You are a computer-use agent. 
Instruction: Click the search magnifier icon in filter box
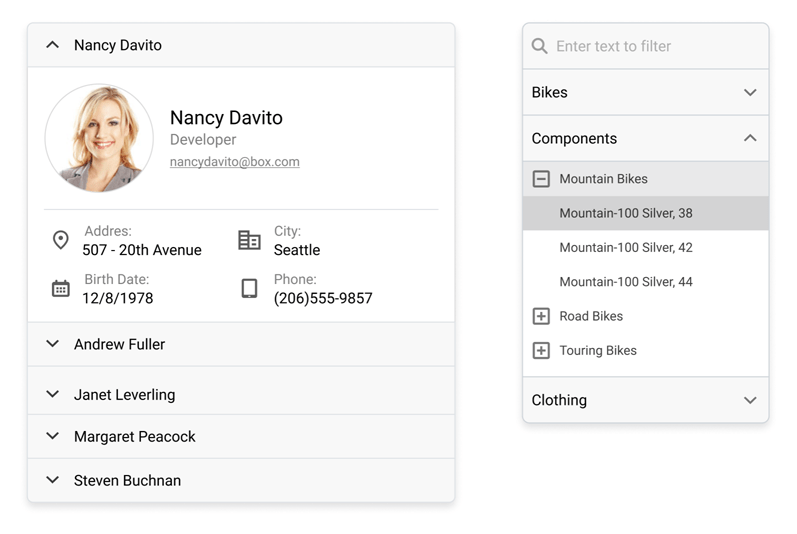click(540, 46)
